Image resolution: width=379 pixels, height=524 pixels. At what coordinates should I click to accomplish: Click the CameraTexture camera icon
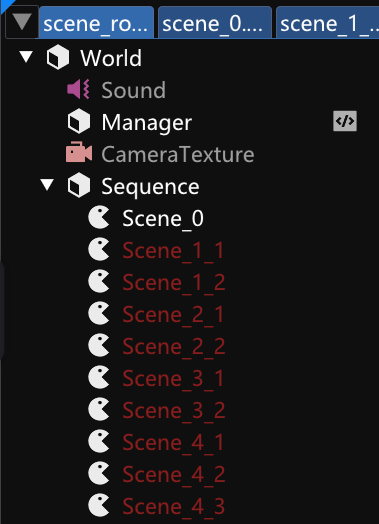pos(79,153)
